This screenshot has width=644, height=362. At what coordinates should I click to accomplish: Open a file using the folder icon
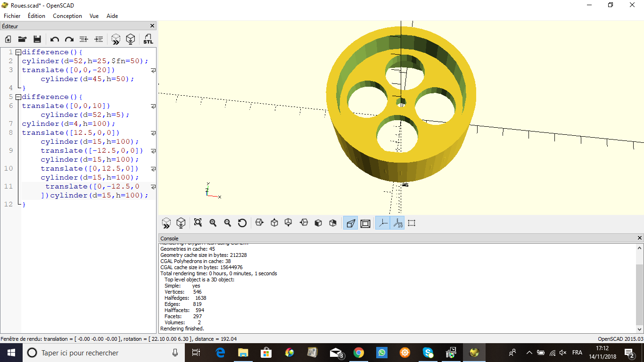tap(22, 39)
